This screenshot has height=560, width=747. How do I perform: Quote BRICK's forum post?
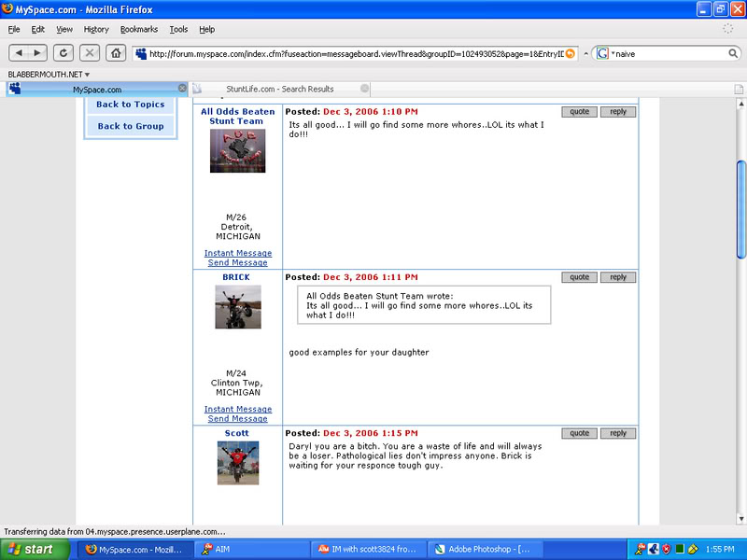(579, 276)
